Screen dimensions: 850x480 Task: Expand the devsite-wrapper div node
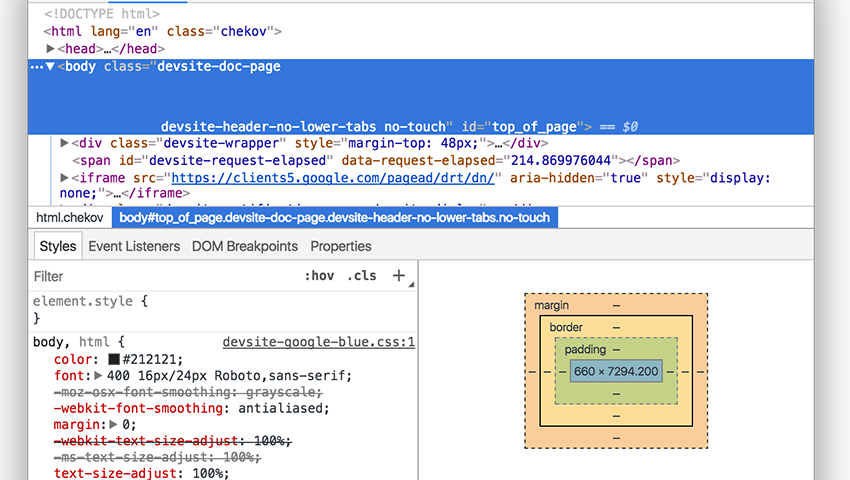pos(65,144)
